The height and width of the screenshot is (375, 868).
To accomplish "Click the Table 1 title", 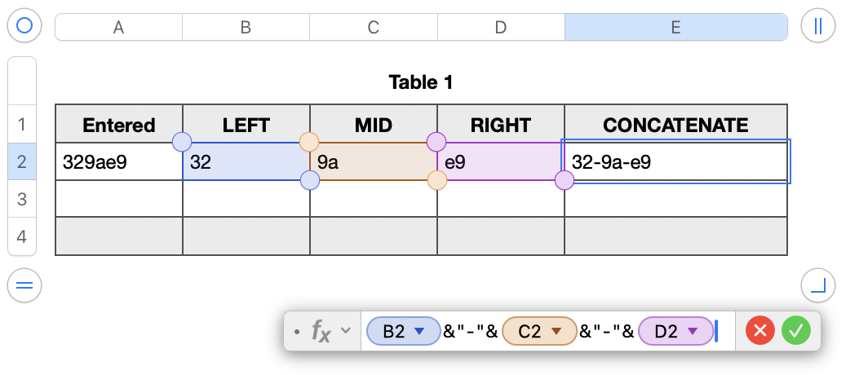I will coord(421,82).
